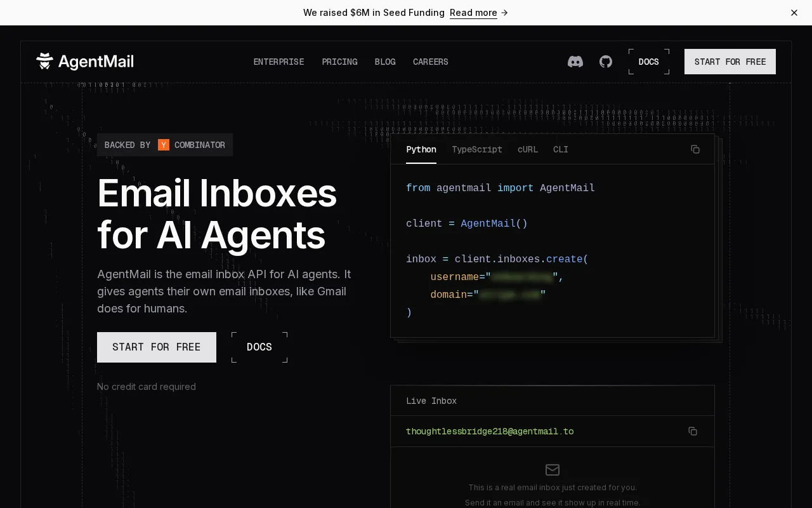Image resolution: width=812 pixels, height=508 pixels.
Task: Click the 'inbox = client.inboxes.create(' line
Action: (497, 259)
